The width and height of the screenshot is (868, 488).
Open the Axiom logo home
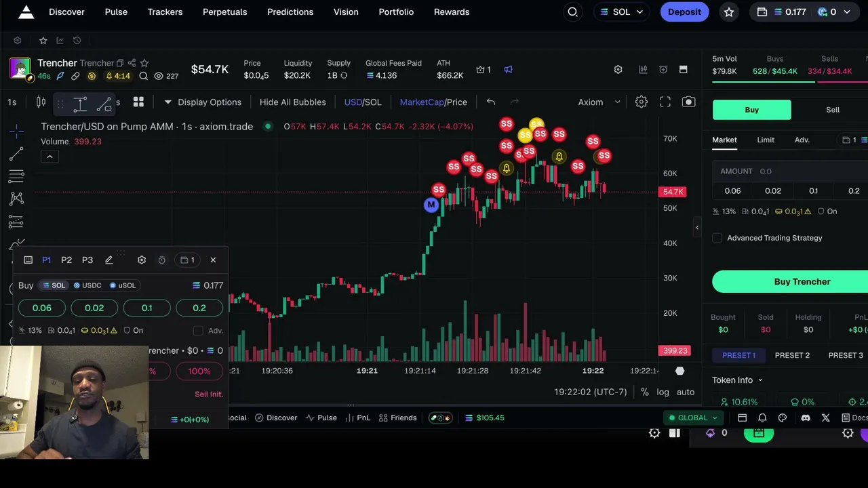[26, 12]
